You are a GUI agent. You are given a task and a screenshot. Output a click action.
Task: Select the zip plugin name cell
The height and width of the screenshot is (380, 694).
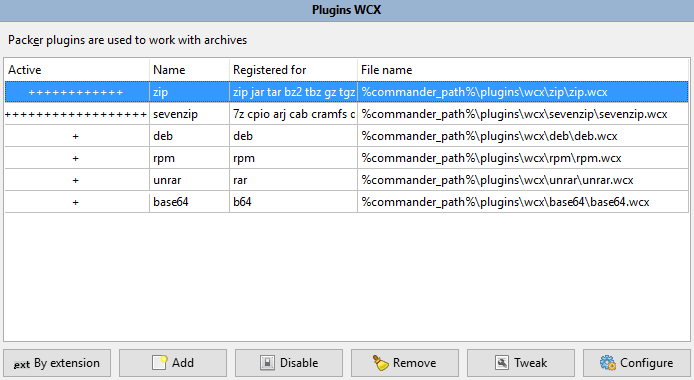pyautogui.click(x=189, y=92)
